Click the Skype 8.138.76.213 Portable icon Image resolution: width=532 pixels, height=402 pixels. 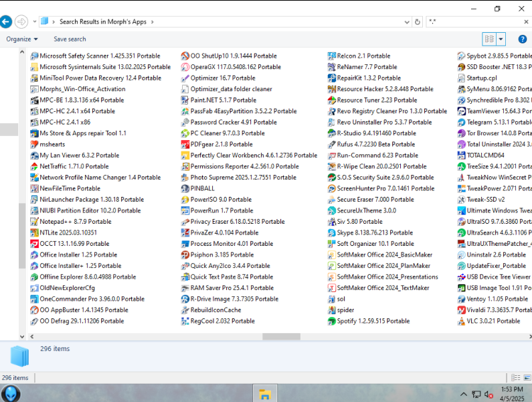[331, 232]
